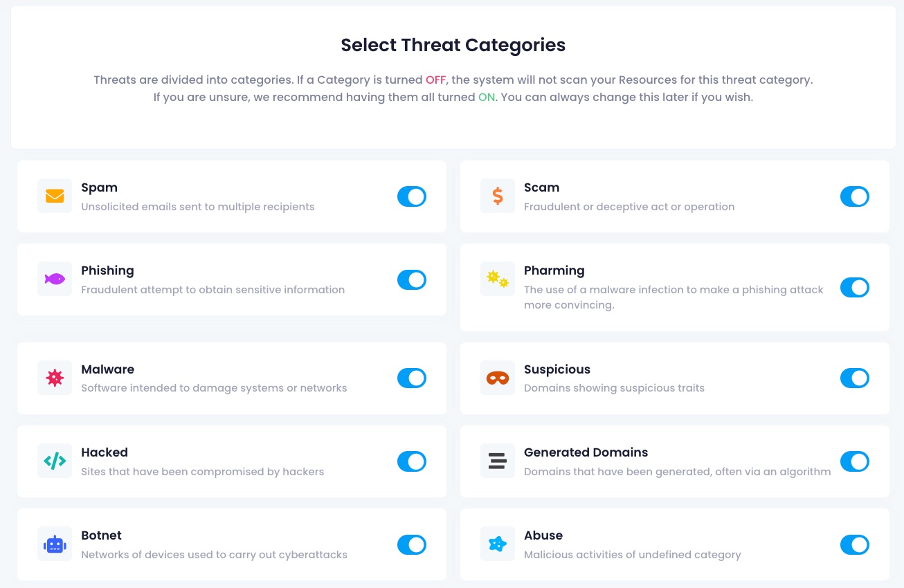Turn off the Suspicious domains toggle
Screen dimensions: 904x588
coord(855,378)
